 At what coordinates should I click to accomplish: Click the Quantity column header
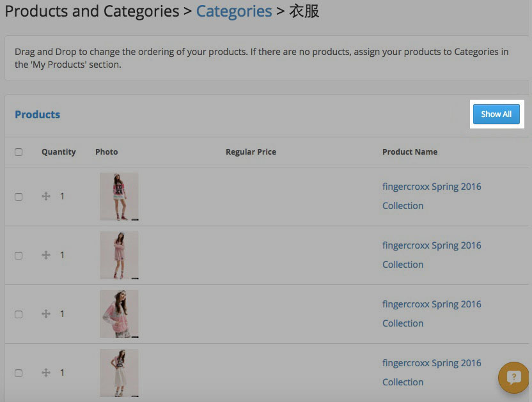59,152
